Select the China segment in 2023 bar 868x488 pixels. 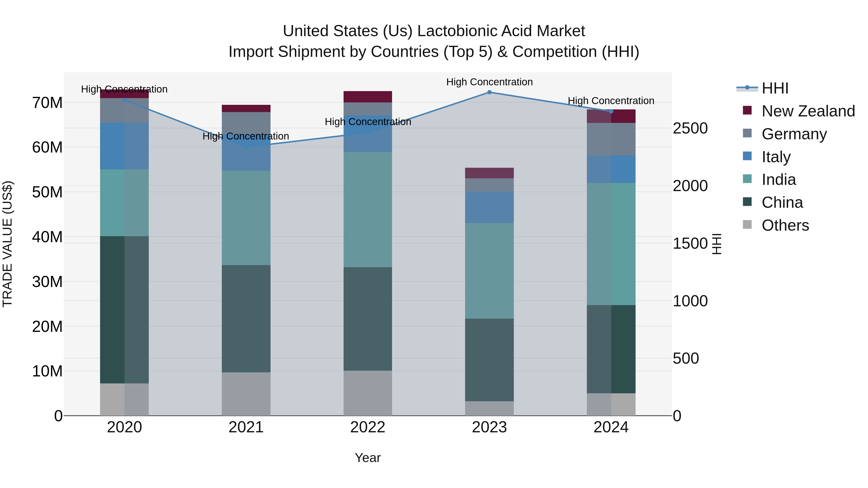489,360
